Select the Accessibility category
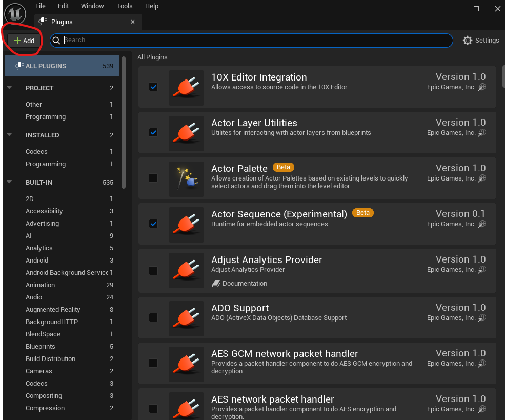The image size is (505, 420). (44, 211)
